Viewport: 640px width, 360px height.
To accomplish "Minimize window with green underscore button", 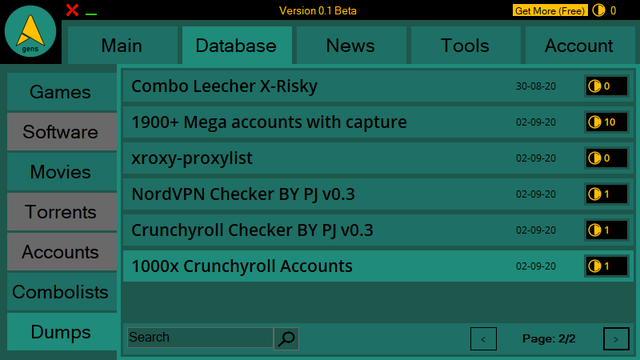I will point(91,14).
